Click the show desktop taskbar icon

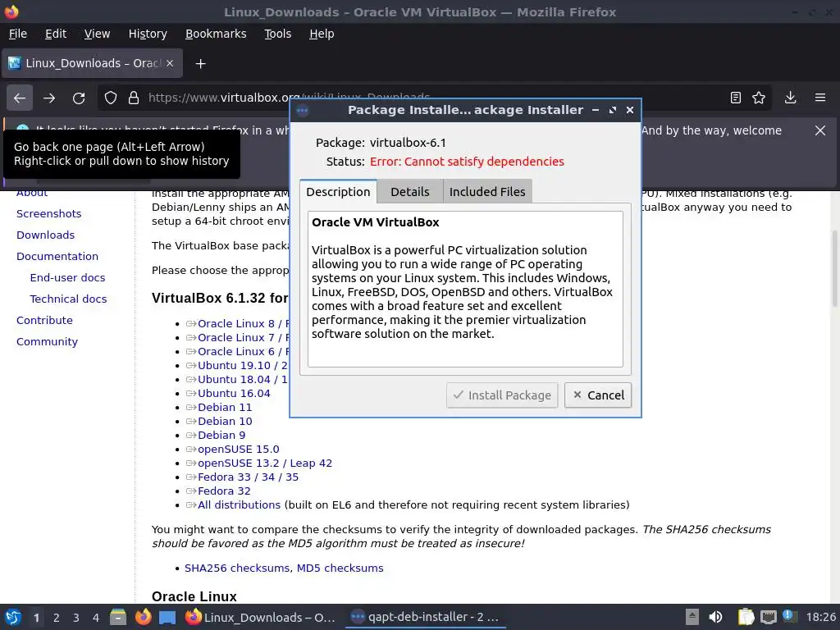(167, 617)
